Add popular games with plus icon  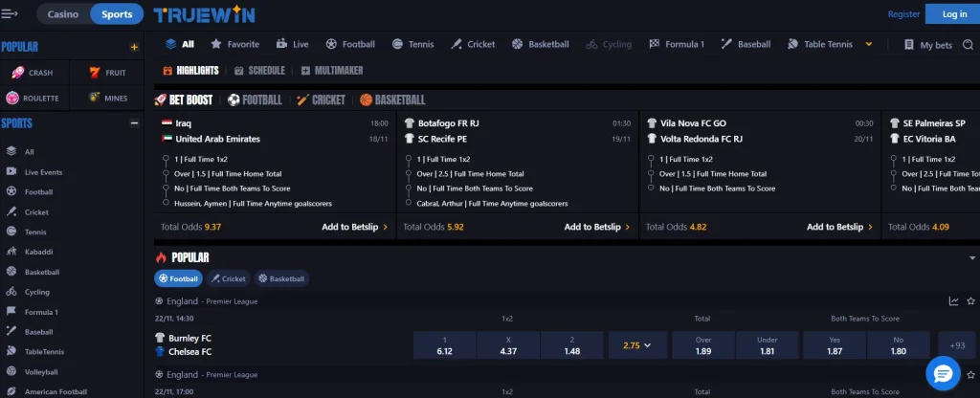134,47
